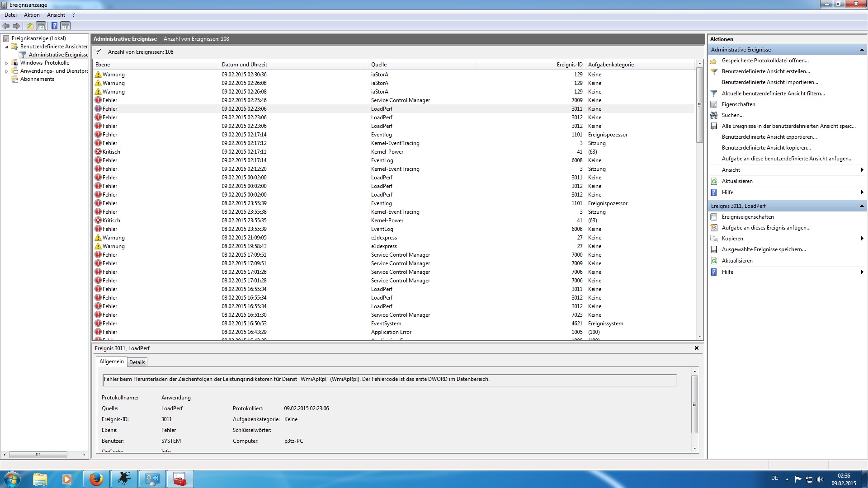Switch to the Details tab
Image resolution: width=868 pixels, height=488 pixels.
point(137,362)
